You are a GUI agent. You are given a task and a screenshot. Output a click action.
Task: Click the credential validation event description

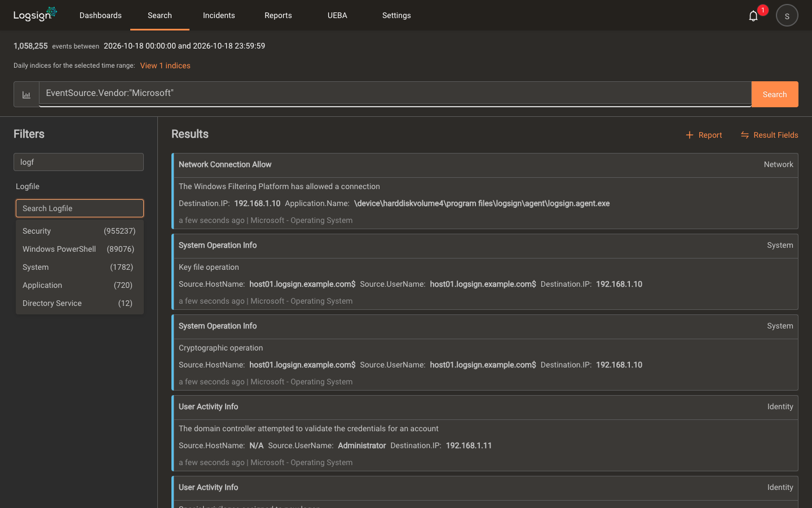(308, 428)
